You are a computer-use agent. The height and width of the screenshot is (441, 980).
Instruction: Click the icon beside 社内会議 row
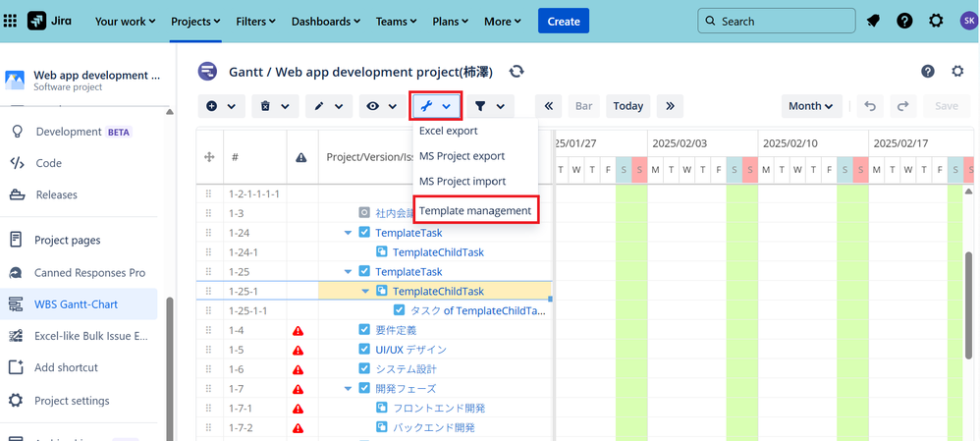pos(364,213)
